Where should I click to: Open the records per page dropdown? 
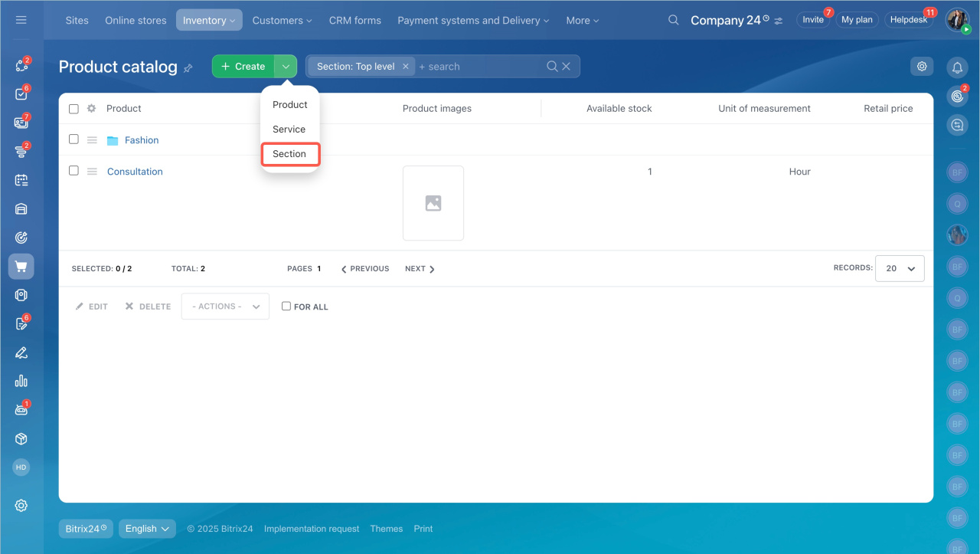(900, 269)
